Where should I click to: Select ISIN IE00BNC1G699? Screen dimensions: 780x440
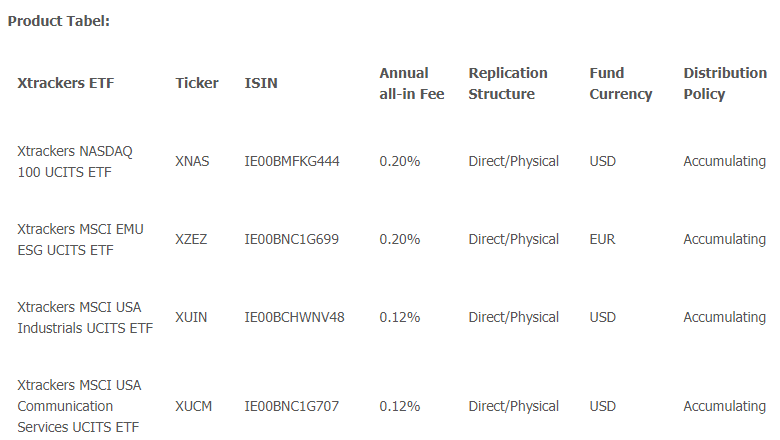tap(292, 240)
